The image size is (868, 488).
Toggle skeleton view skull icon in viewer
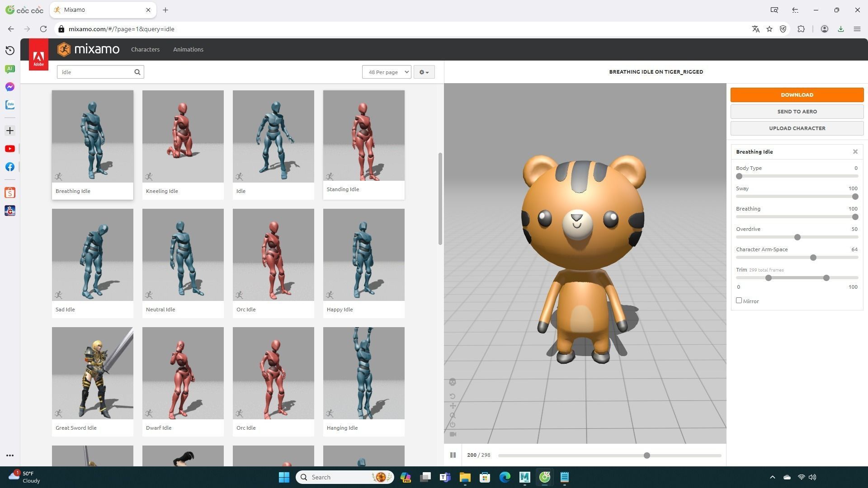click(x=453, y=382)
